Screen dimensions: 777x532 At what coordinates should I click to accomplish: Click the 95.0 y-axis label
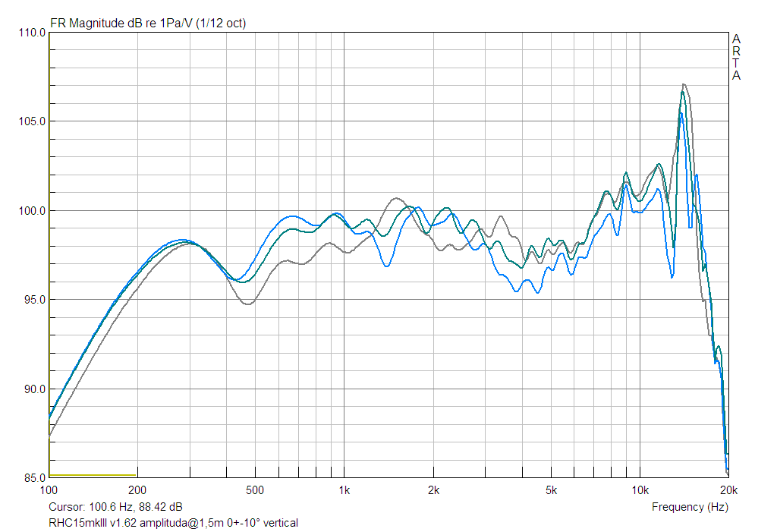(34, 300)
